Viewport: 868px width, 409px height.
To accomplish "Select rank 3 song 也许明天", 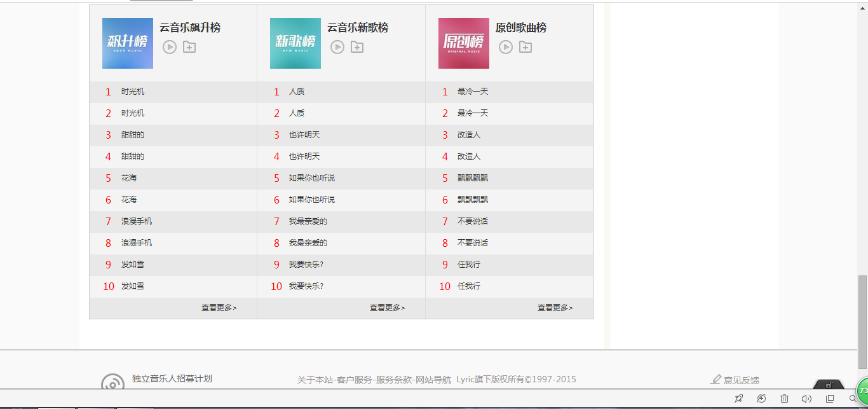I will pos(304,135).
